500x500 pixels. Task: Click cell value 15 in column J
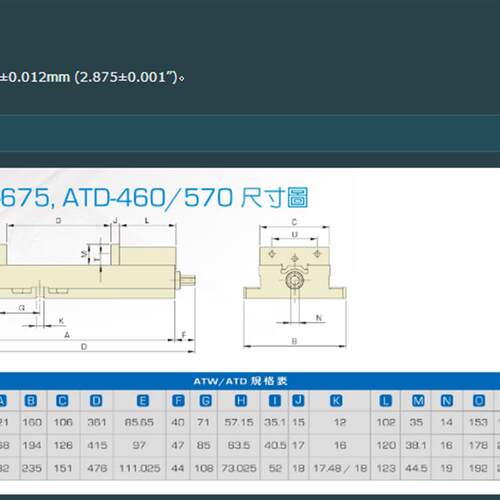[298, 423]
